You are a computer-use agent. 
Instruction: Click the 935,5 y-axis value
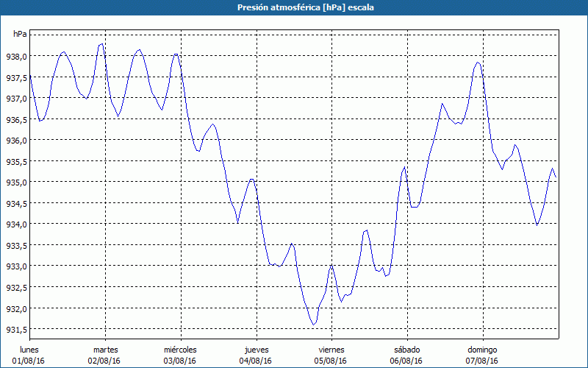tap(16, 161)
